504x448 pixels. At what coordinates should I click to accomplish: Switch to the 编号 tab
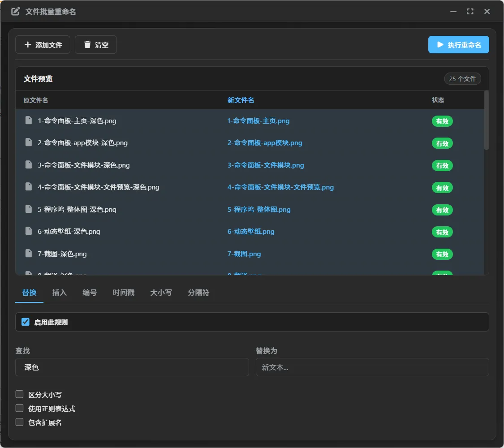90,293
